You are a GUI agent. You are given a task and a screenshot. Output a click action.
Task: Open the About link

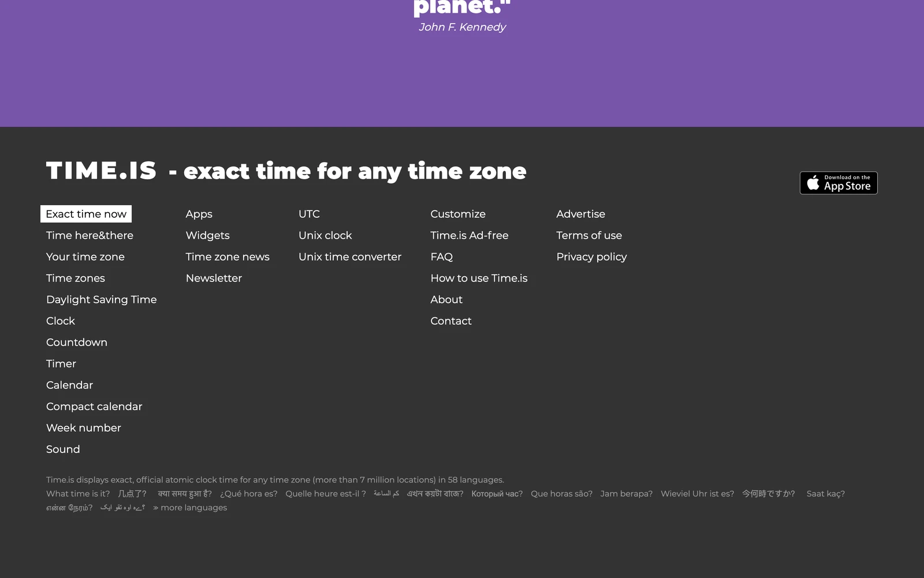(446, 299)
